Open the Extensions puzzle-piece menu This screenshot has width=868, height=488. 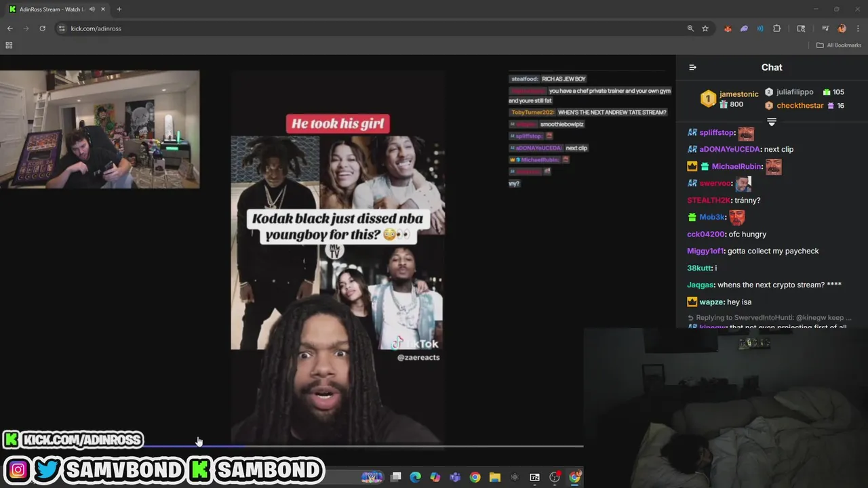[x=777, y=28]
